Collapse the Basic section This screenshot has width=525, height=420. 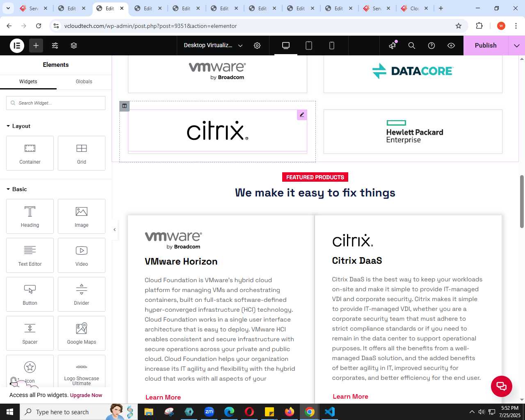pyautogui.click(x=17, y=189)
